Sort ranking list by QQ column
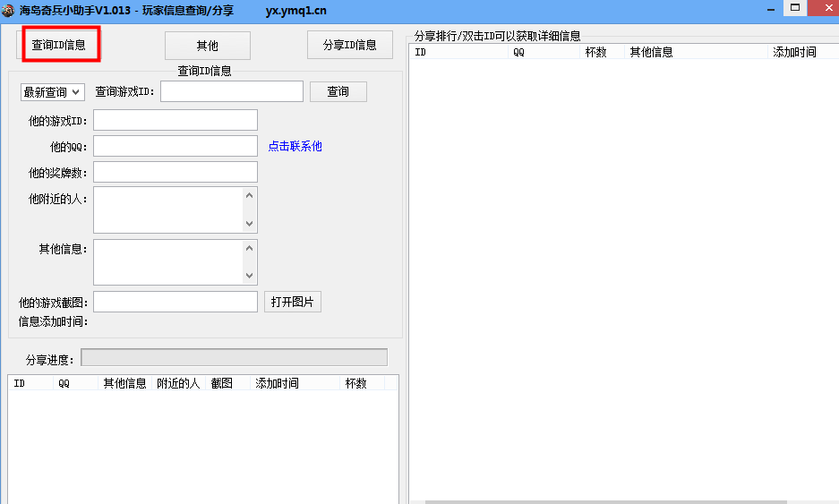The image size is (839, 504). point(544,52)
